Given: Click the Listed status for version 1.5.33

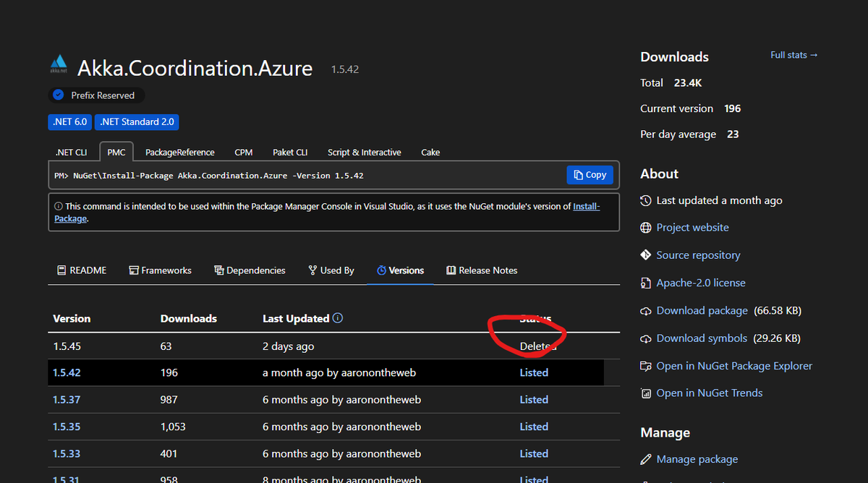Looking at the screenshot, I should pos(534,454).
